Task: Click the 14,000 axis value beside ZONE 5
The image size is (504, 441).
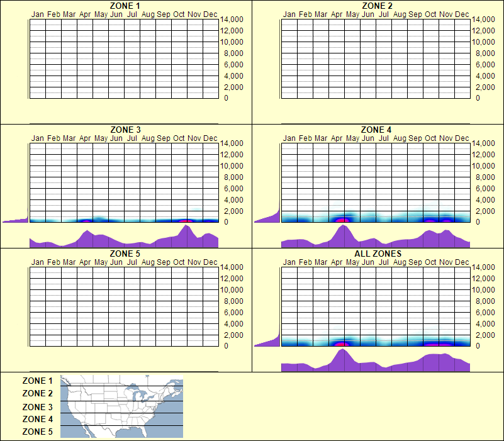Action: (x=233, y=267)
